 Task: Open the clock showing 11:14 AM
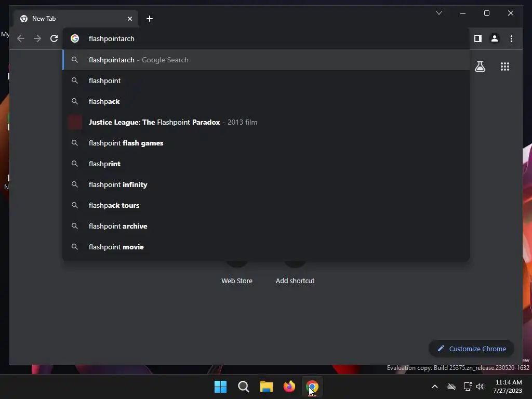click(x=508, y=387)
